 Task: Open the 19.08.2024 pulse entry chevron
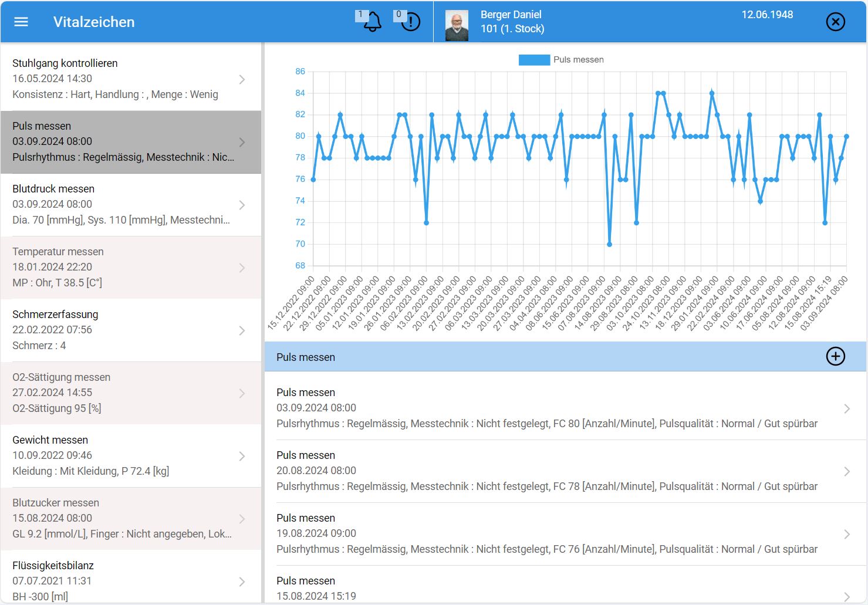click(846, 534)
